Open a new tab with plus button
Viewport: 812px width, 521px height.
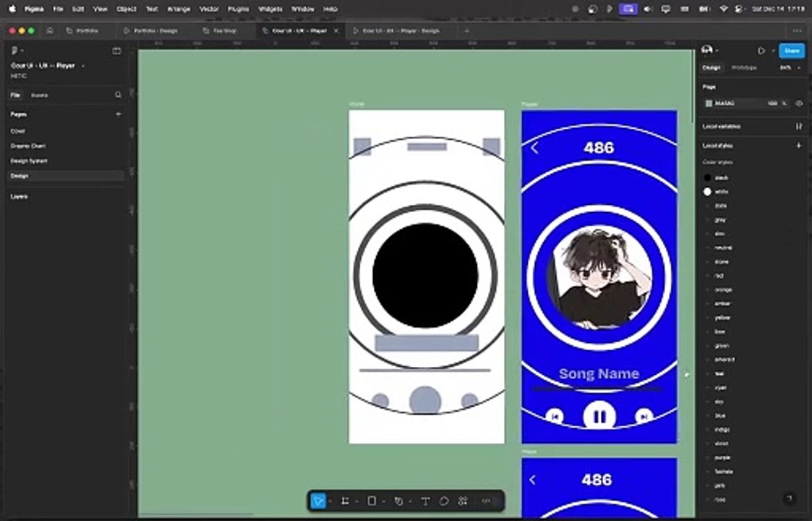tap(466, 30)
